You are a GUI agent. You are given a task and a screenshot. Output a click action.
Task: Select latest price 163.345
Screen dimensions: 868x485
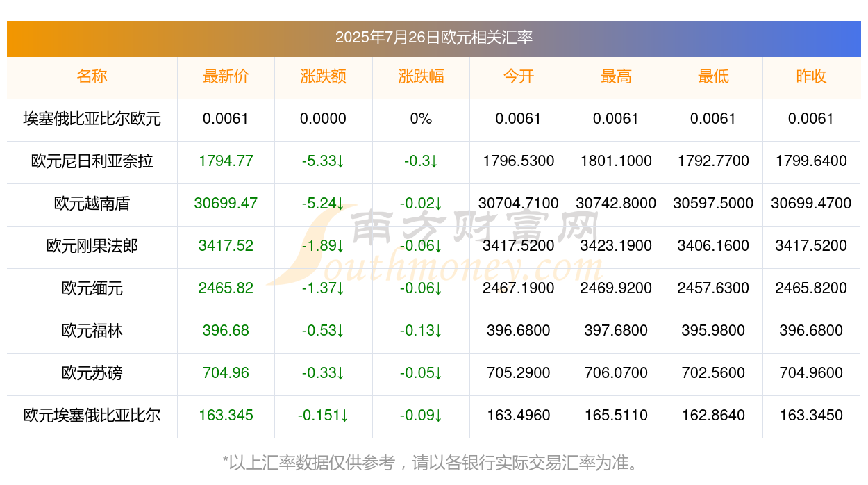[x=226, y=416]
